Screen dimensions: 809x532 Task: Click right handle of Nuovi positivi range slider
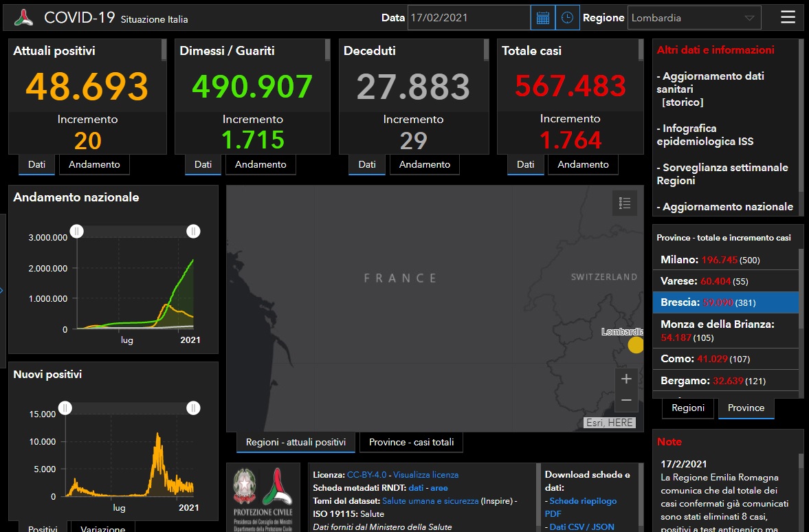(193, 408)
